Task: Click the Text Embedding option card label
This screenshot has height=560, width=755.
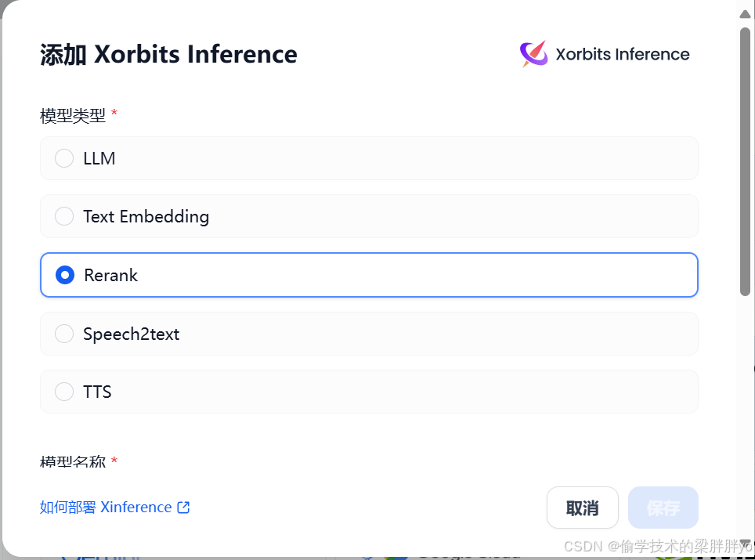Action: [x=146, y=217]
